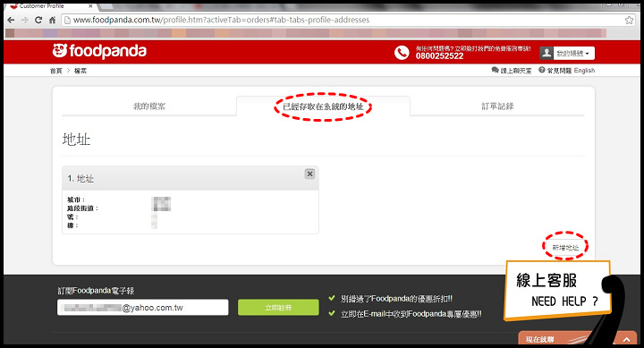Click the 新增地址 link
The height and width of the screenshot is (348, 644).
(x=565, y=247)
